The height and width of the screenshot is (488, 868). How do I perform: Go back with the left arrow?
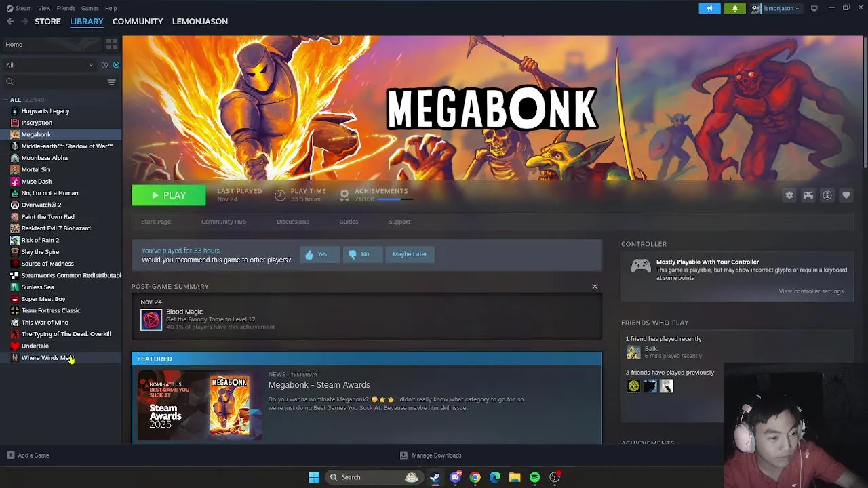click(x=10, y=22)
